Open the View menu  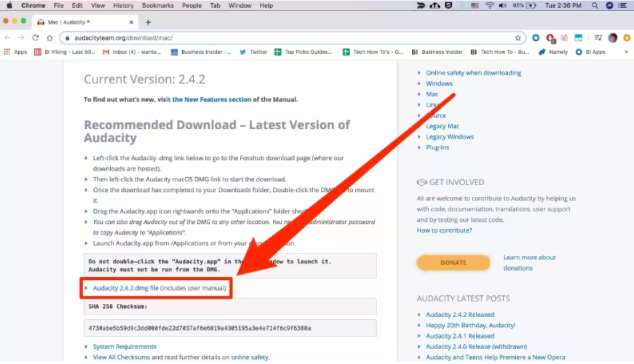click(x=98, y=6)
